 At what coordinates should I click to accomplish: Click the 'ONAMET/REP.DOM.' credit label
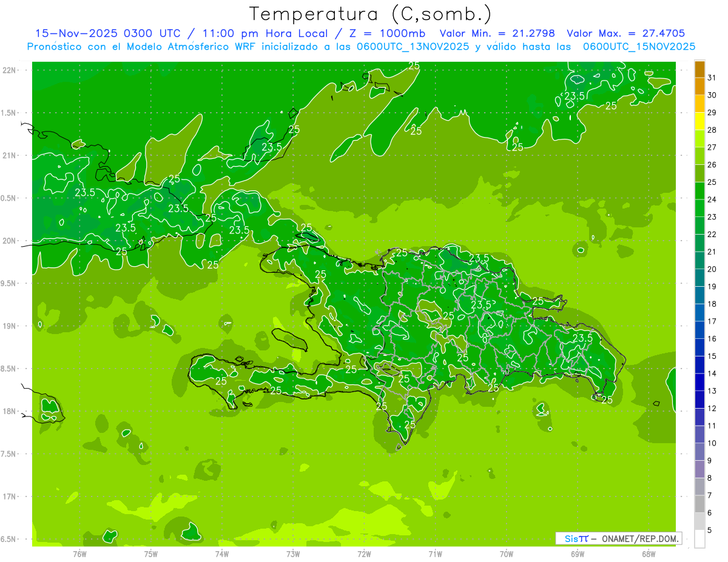coord(640,538)
